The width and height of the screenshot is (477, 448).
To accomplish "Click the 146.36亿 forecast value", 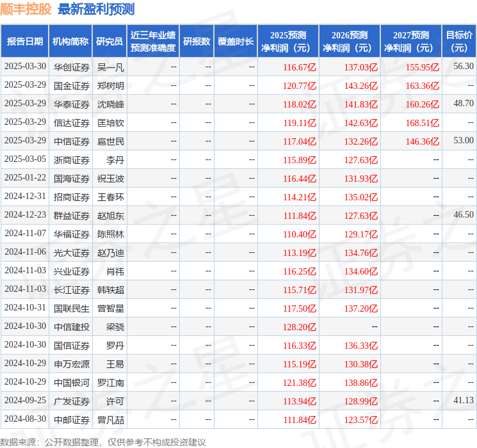I will pyautogui.click(x=422, y=141).
